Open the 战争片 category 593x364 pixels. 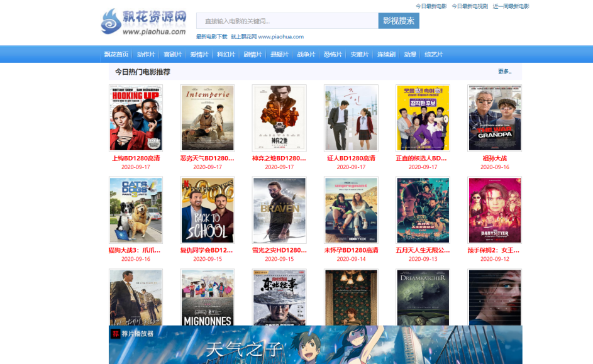click(306, 55)
